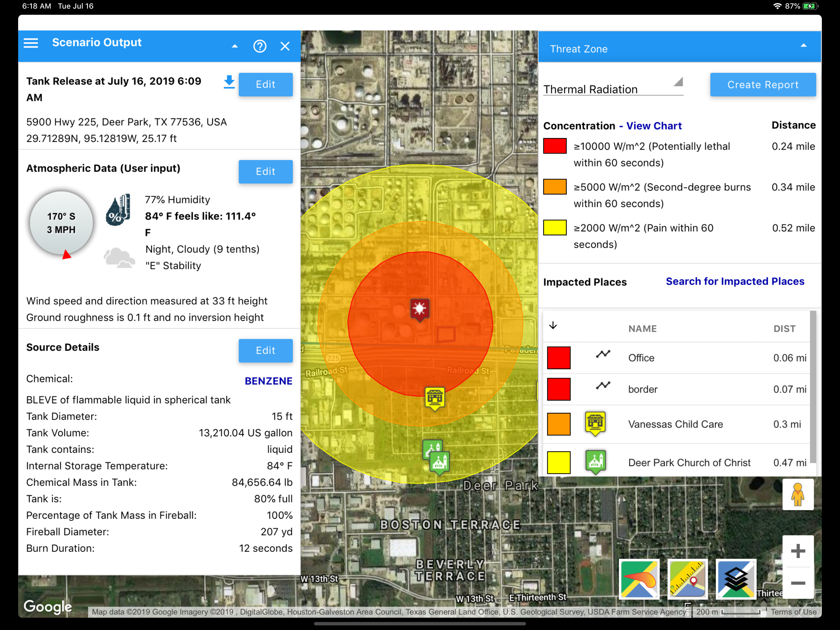The width and height of the screenshot is (840, 630).
Task: Click the BLEVE source marker on the map
Action: [420, 310]
